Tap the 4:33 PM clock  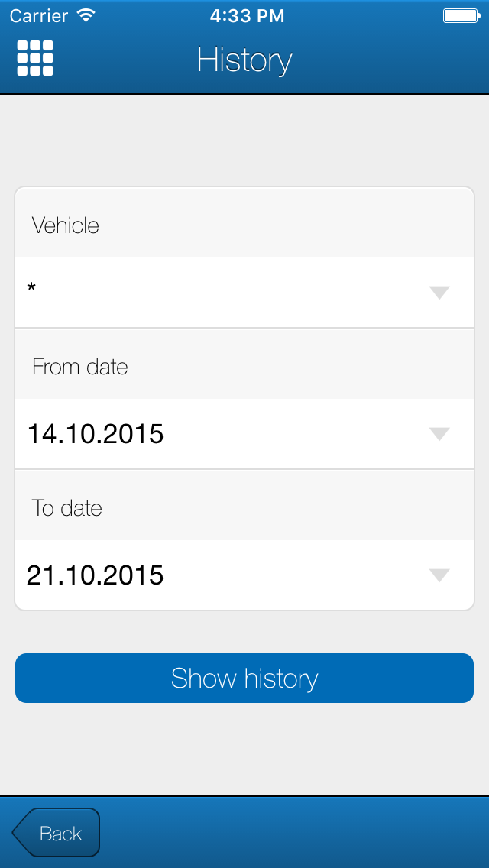pos(247,15)
